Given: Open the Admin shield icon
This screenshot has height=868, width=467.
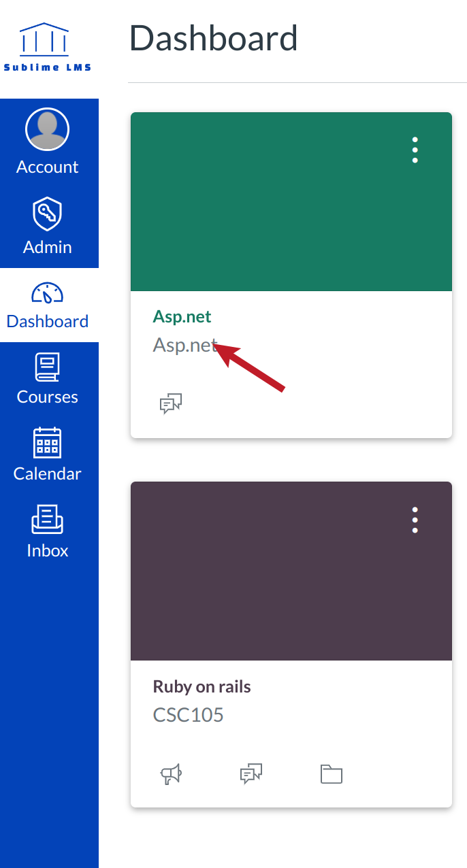Looking at the screenshot, I should point(47,214).
